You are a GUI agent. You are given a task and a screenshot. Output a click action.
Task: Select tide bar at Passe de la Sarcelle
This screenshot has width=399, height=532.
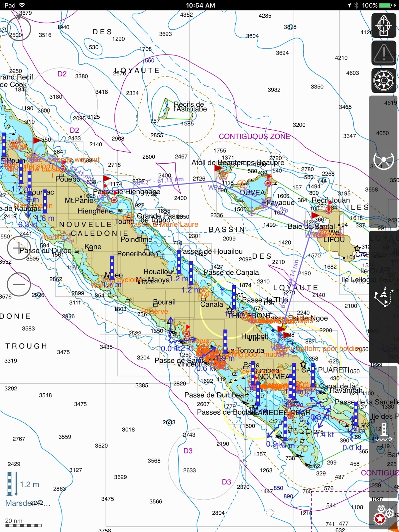coord(356,414)
